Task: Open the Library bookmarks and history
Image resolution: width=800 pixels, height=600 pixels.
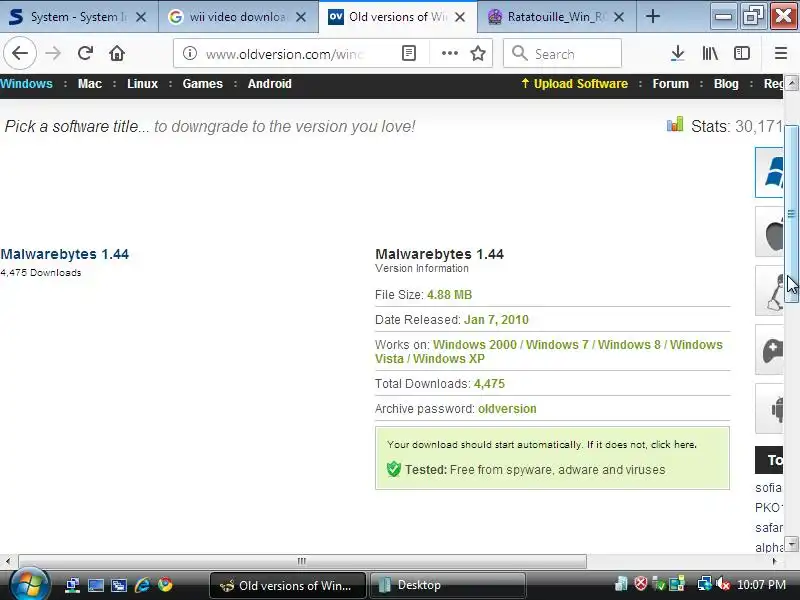Action: click(710, 53)
